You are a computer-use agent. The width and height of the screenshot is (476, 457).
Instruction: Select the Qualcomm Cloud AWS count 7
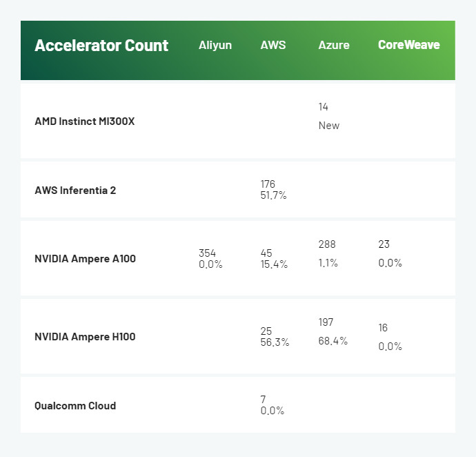264,399
